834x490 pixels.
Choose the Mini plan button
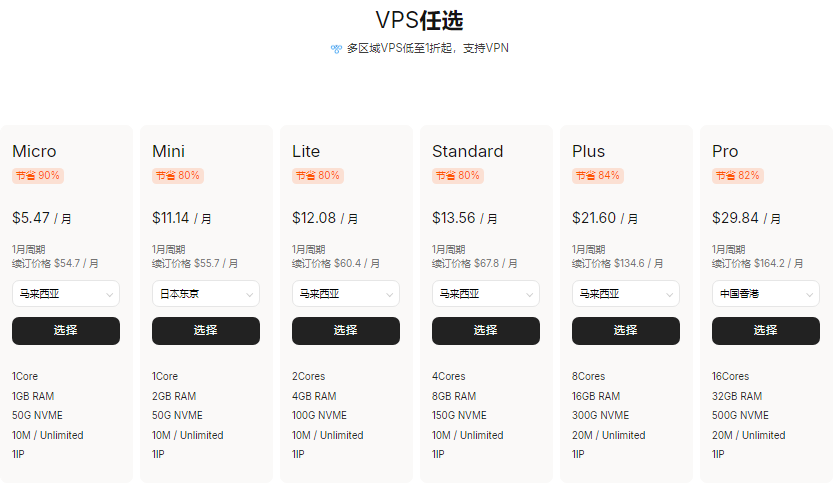click(x=206, y=331)
